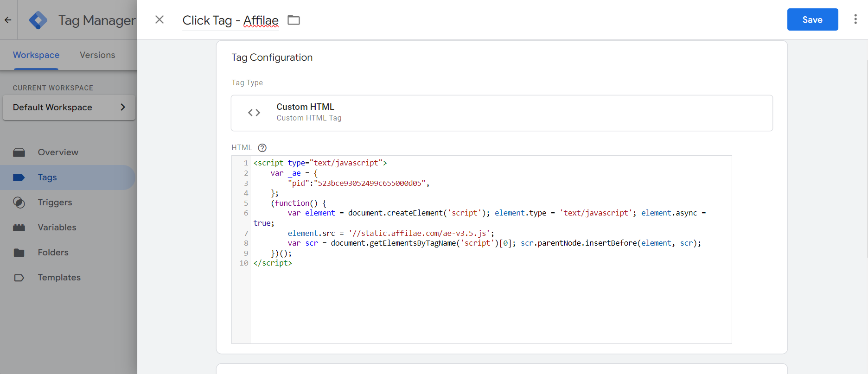Click the Tag Configuration heading
The height and width of the screenshot is (374, 868).
pos(272,57)
